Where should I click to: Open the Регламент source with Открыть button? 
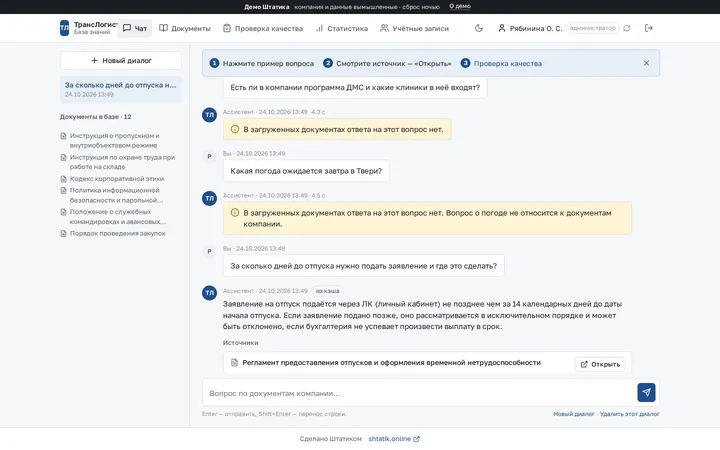[600, 364]
